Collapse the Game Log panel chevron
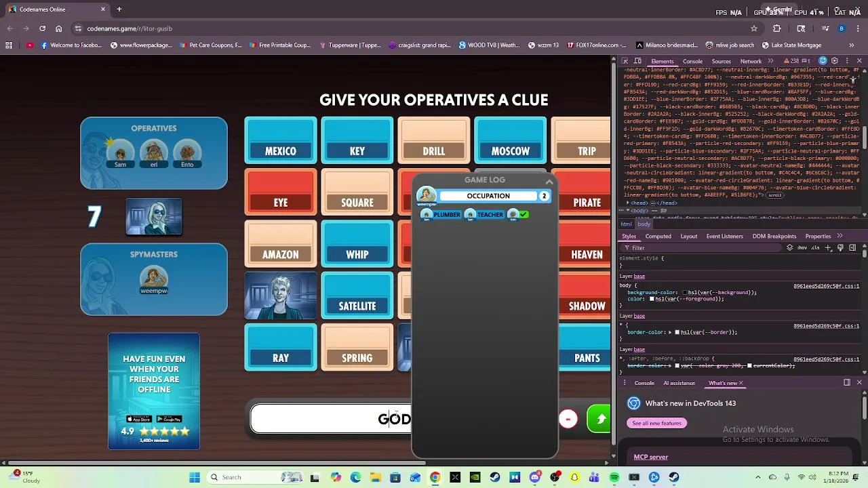 coord(549,182)
